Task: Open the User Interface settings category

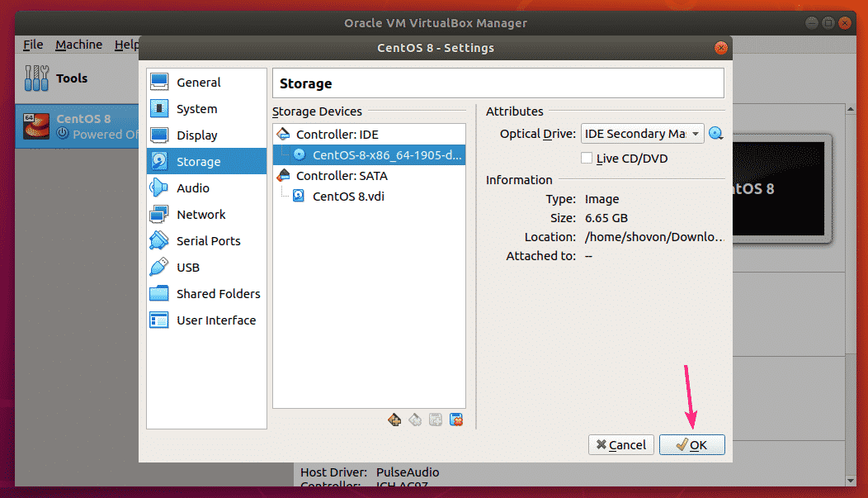Action: pyautogui.click(x=216, y=320)
